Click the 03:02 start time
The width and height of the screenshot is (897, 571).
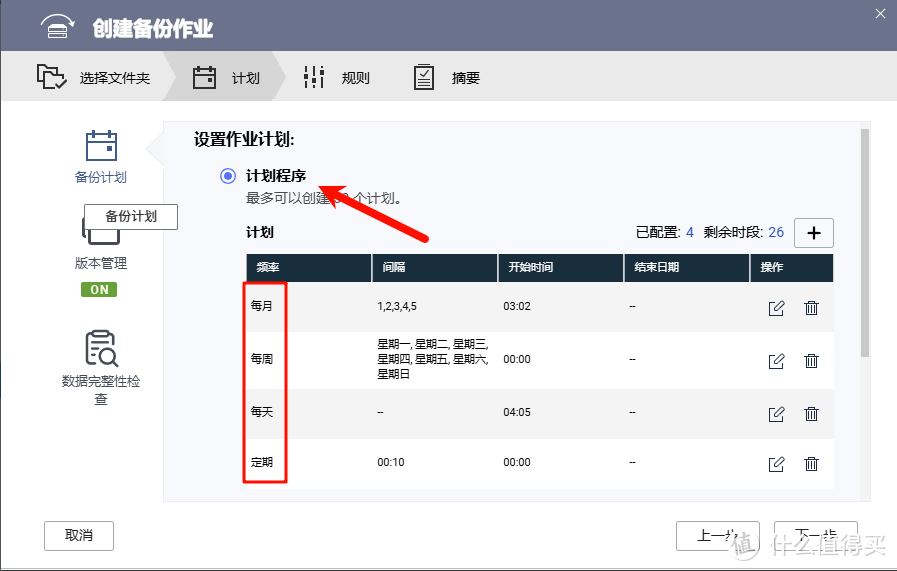coord(517,306)
